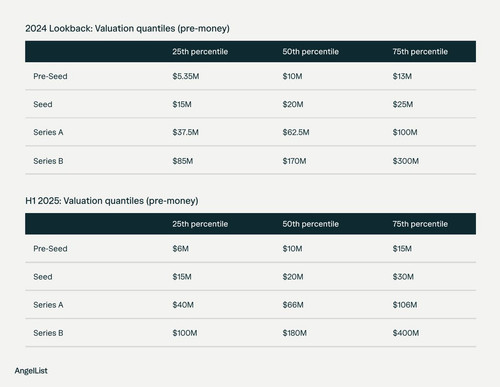Select the $400M Series B value
The height and width of the screenshot is (387, 500).
pos(406,333)
